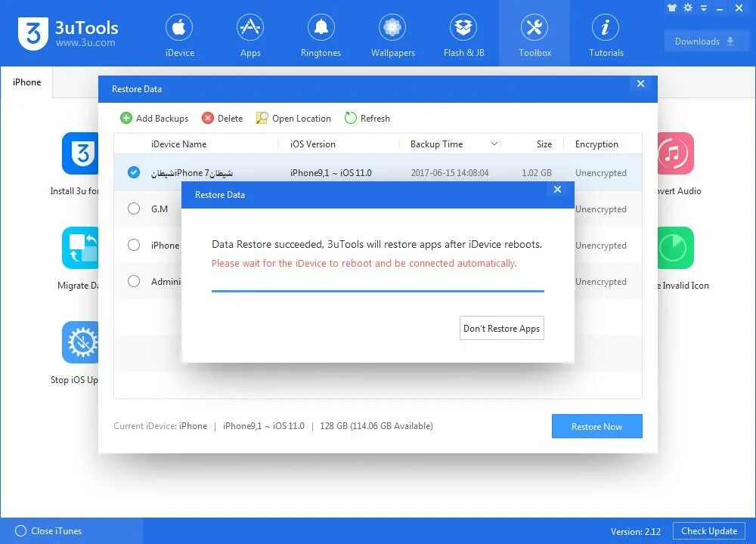Image resolution: width=756 pixels, height=544 pixels.
Task: Click the Check Update button
Action: coord(709,531)
